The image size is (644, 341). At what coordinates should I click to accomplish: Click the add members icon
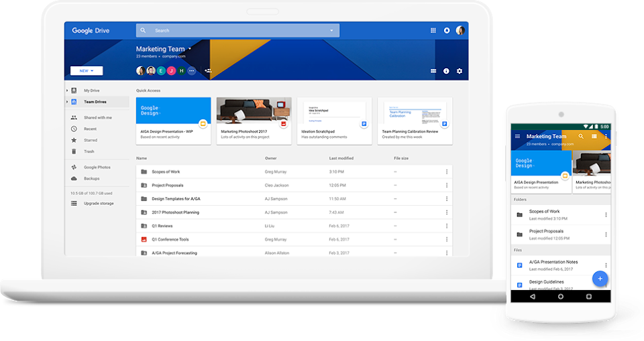coord(208,70)
